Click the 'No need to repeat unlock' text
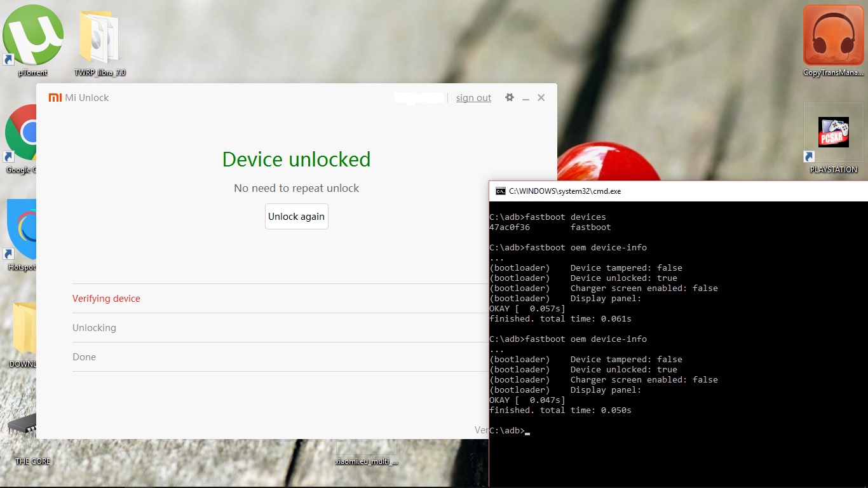The height and width of the screenshot is (488, 868). click(x=296, y=188)
